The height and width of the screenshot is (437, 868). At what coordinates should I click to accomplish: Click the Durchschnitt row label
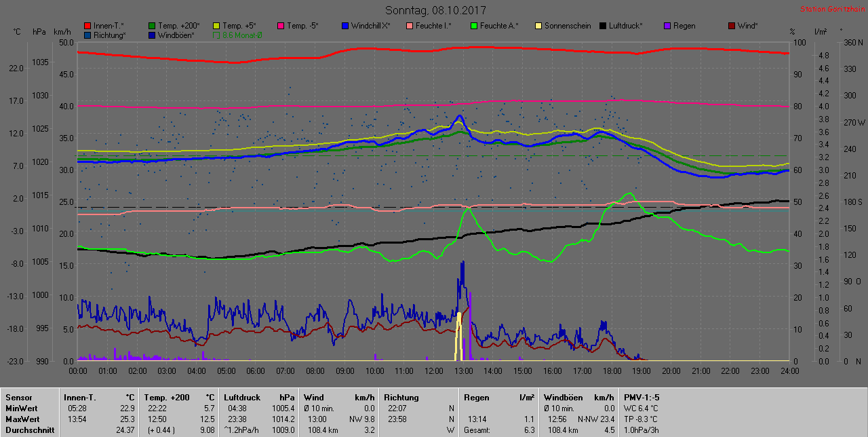click(x=28, y=430)
